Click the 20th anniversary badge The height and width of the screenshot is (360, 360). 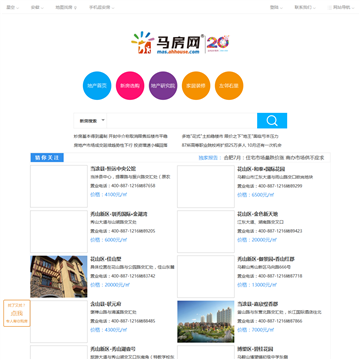point(218,43)
